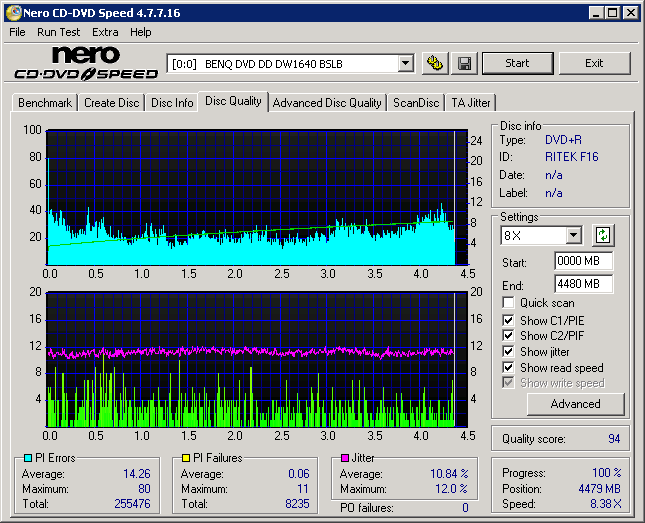Open the Run Test menu
This screenshot has height=523, width=645.
point(59,32)
